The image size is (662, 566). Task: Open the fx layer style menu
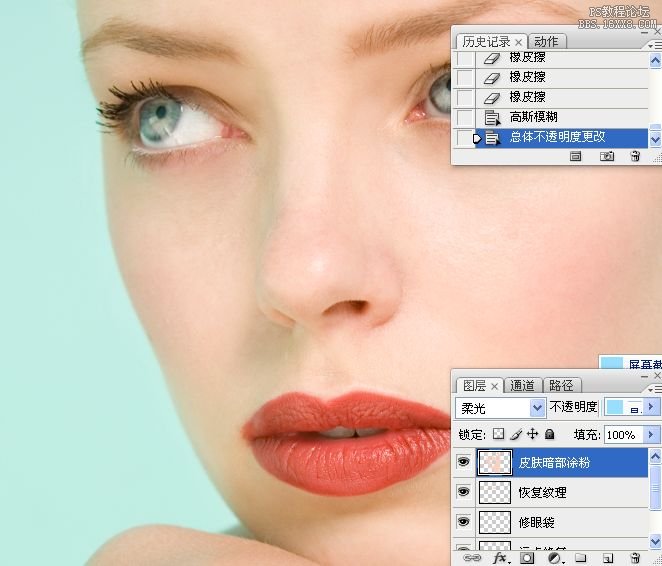501,558
